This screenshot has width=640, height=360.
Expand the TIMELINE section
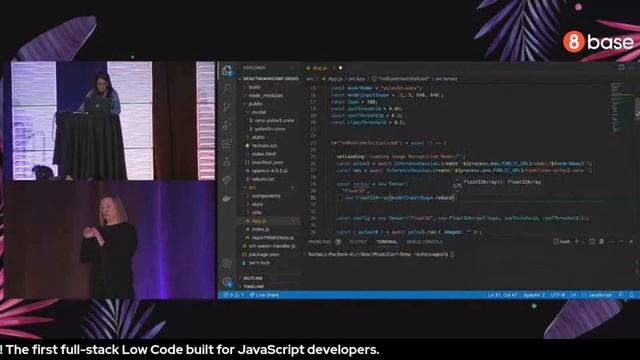253,286
